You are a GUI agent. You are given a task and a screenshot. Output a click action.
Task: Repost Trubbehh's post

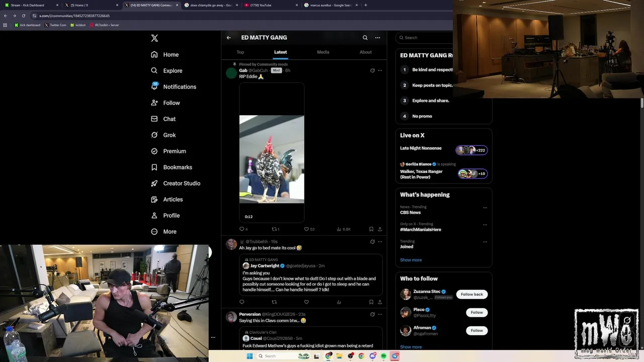tap(274, 302)
